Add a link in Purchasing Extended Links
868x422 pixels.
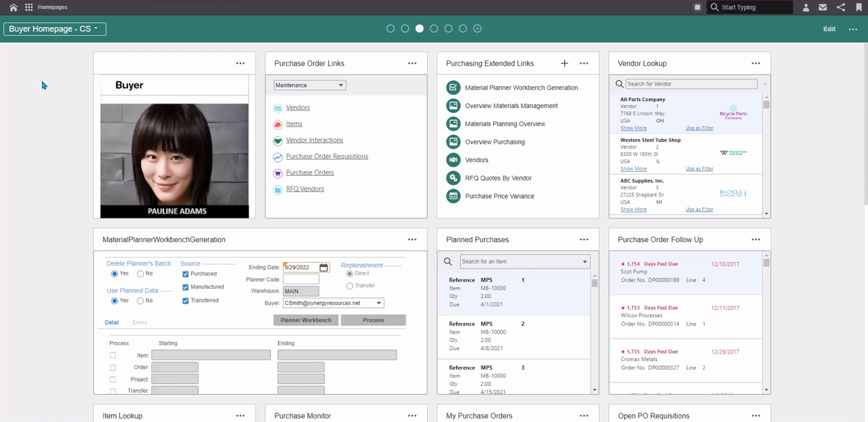(564, 63)
